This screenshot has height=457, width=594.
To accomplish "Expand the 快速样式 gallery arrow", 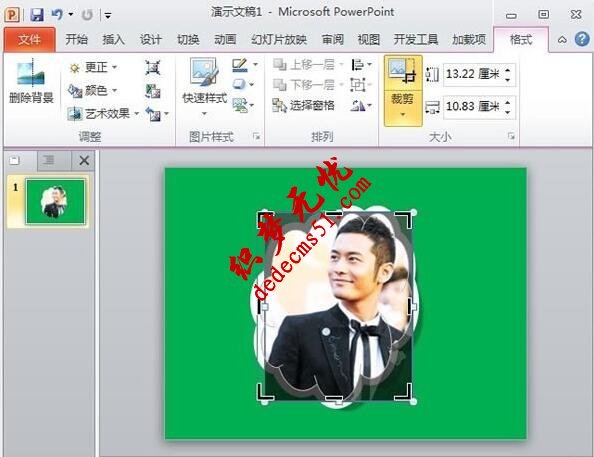I will pyautogui.click(x=204, y=113).
